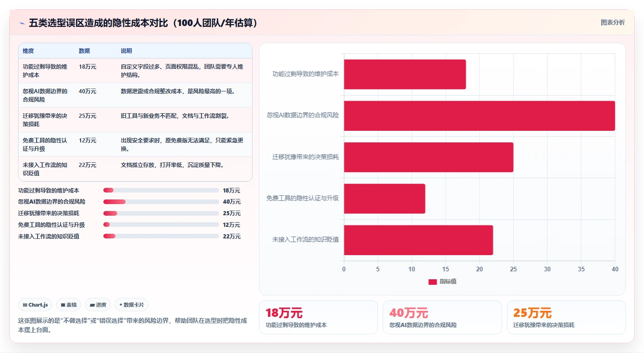The image size is (644, 353).
Task: Click progress bar for 未接入工作流的知识贬值
Action: click(161, 236)
